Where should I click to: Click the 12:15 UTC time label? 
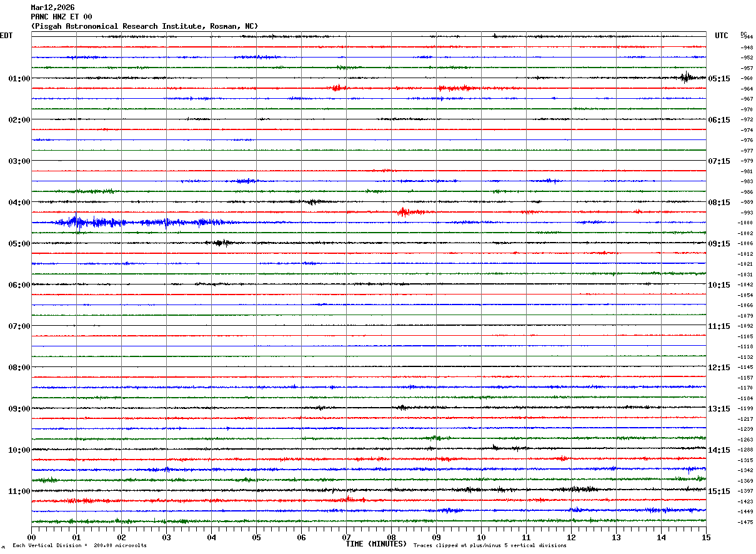click(720, 368)
